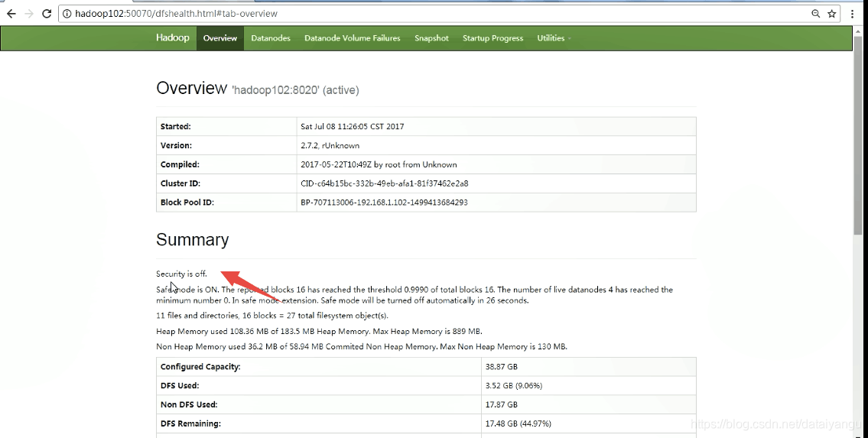The width and height of the screenshot is (868, 438).
Task: Open the zoom magnifier icon in address bar
Action: click(815, 14)
